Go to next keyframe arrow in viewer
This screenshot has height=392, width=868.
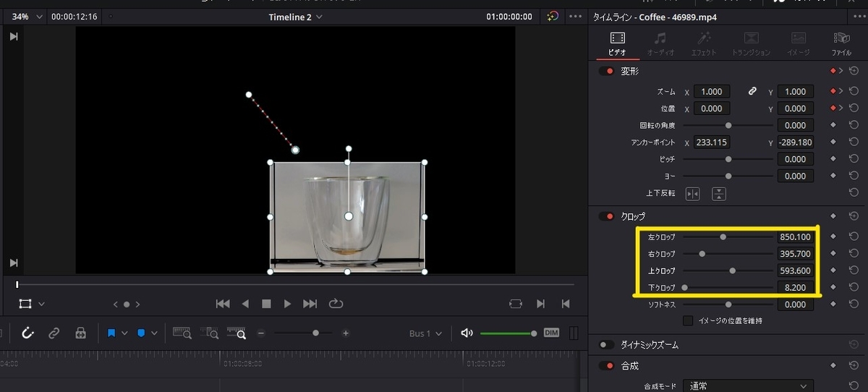[138, 304]
